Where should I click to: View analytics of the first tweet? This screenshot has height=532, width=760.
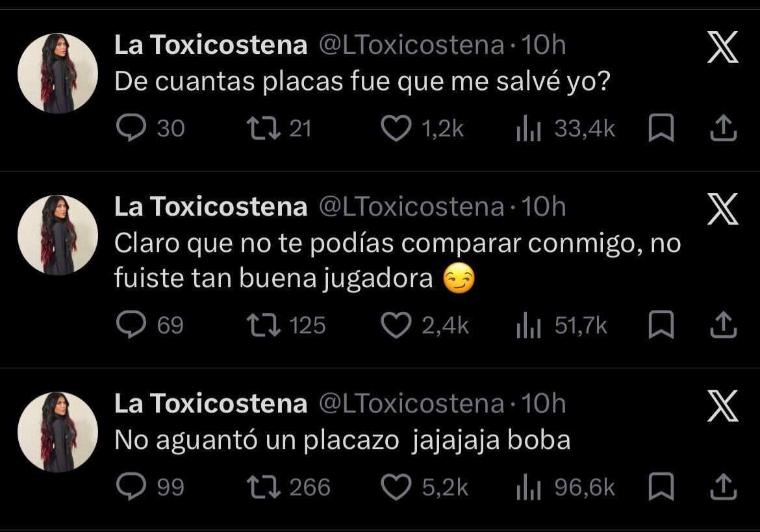click(x=529, y=128)
